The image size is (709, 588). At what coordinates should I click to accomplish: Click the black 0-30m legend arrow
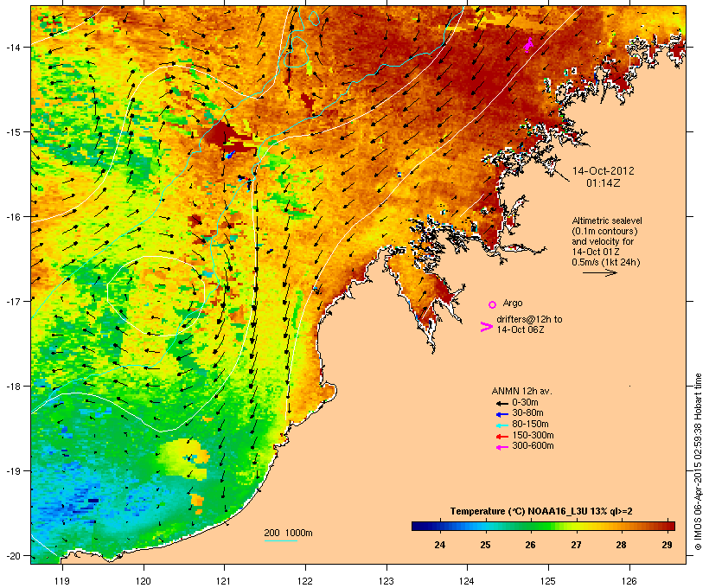click(501, 403)
